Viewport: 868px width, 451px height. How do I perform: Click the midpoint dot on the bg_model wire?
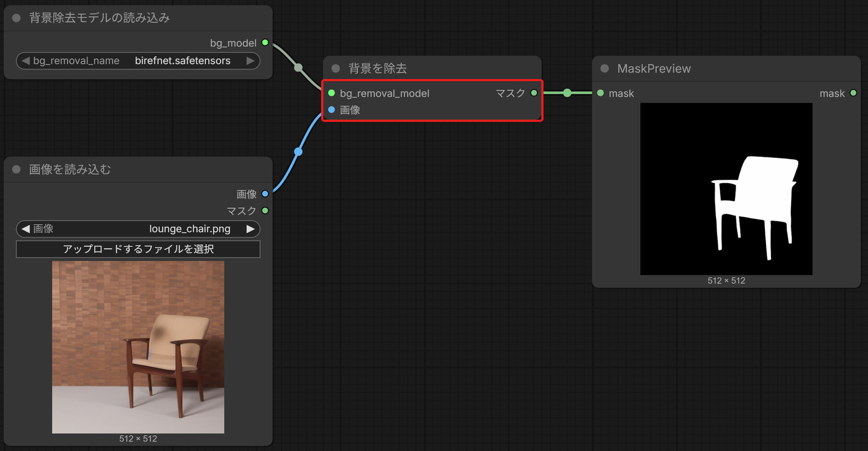(x=298, y=68)
